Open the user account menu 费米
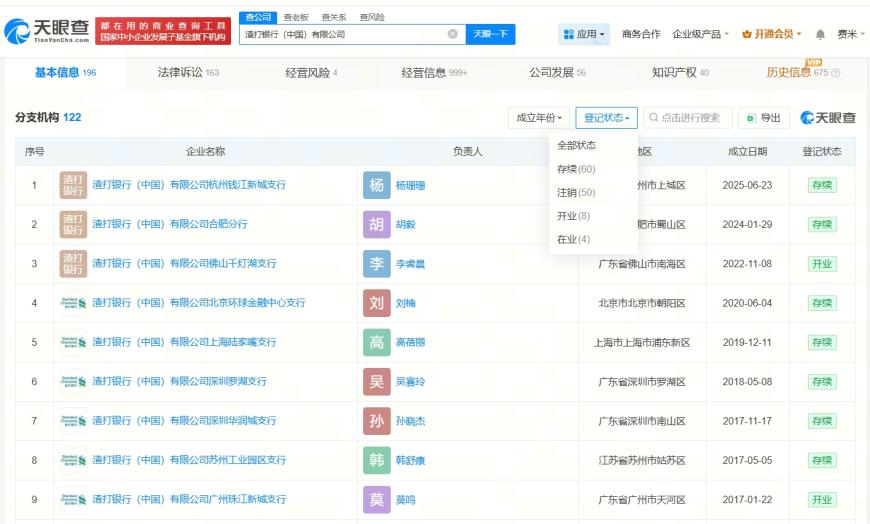 (851, 34)
